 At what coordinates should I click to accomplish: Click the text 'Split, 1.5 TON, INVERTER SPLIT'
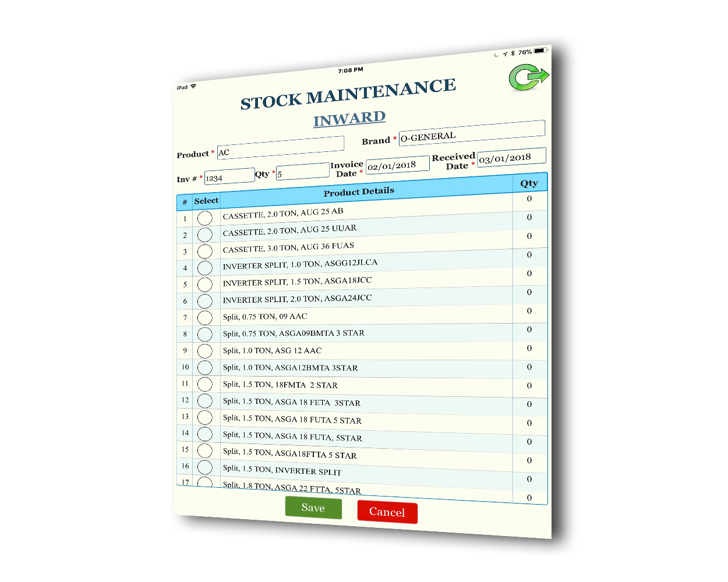282,470
